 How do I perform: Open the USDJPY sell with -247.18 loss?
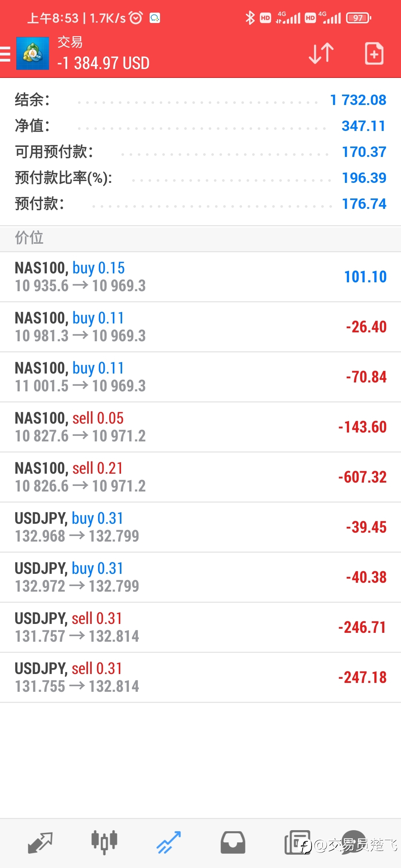[200, 677]
